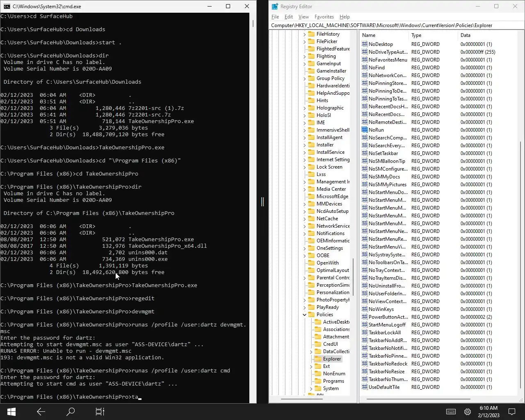Select the NoFind value icon
This screenshot has height=420, width=525.
click(x=365, y=67)
